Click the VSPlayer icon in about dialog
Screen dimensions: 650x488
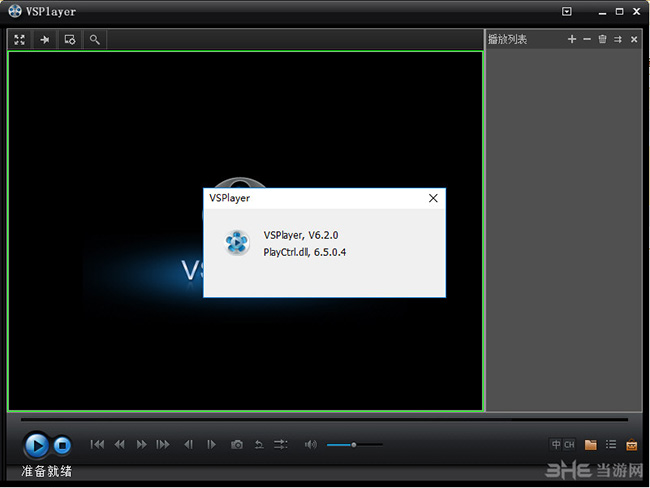coord(237,243)
